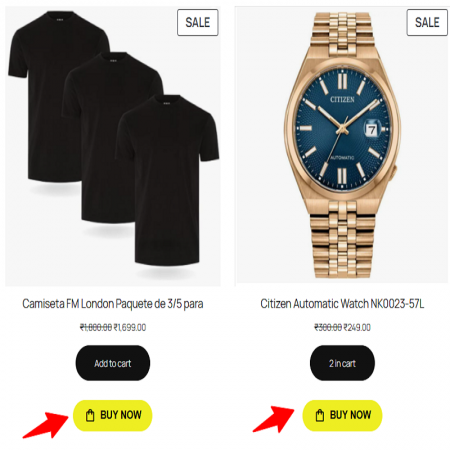The image size is (450, 450).
Task: Open the Citizen Automatic Watch NK0023-57L title link
Action: pos(342,304)
